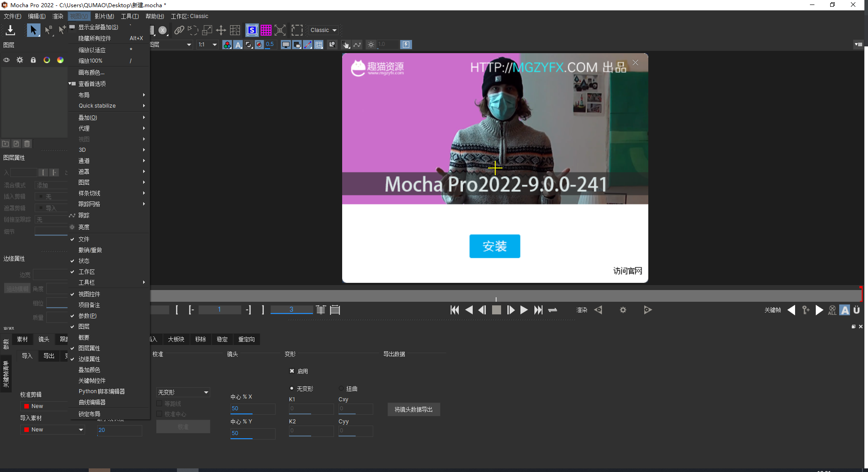868x472 pixels.
Task: Step forward one frame
Action: tap(511, 310)
